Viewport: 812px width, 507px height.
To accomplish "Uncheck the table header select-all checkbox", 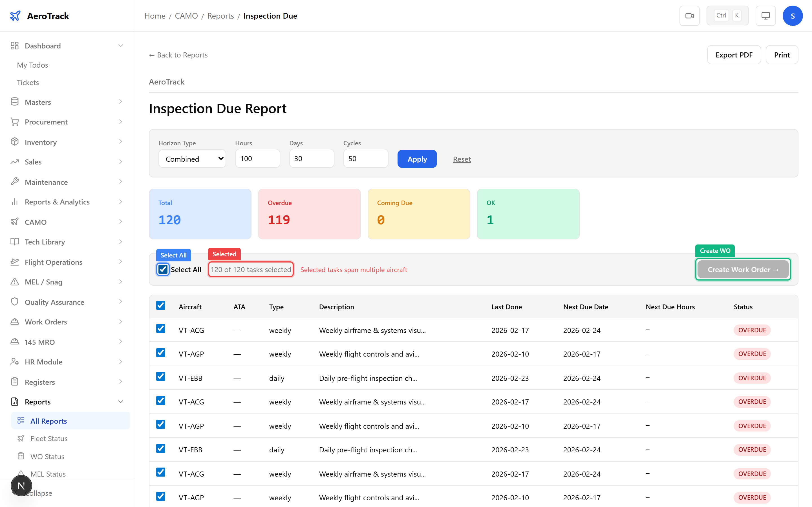I will 161,305.
